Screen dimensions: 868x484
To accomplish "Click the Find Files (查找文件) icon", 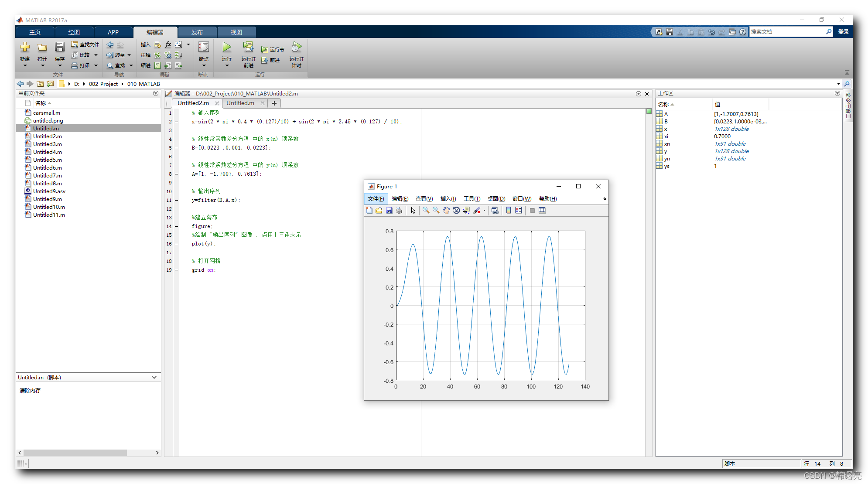I will [x=75, y=44].
